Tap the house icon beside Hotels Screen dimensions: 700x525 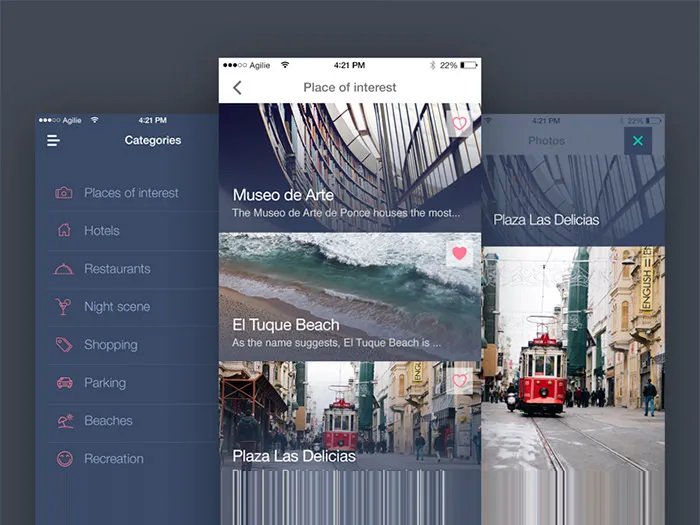64,231
